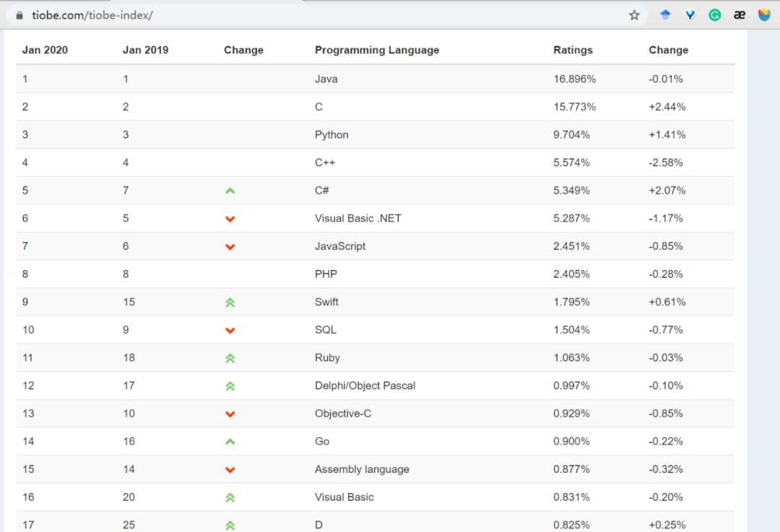The width and height of the screenshot is (780, 532).
Task: Select the C# language cell
Action: 322,191
